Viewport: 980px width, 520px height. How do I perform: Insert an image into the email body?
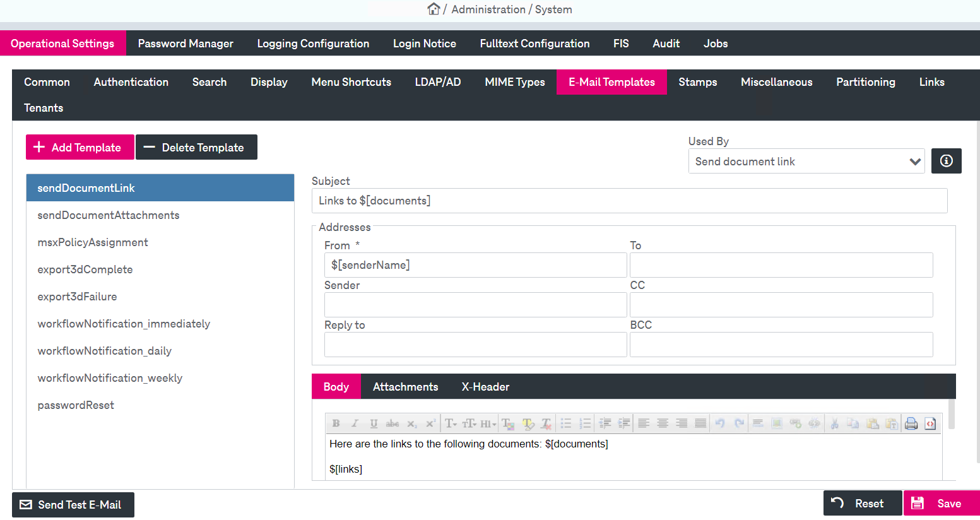776,423
